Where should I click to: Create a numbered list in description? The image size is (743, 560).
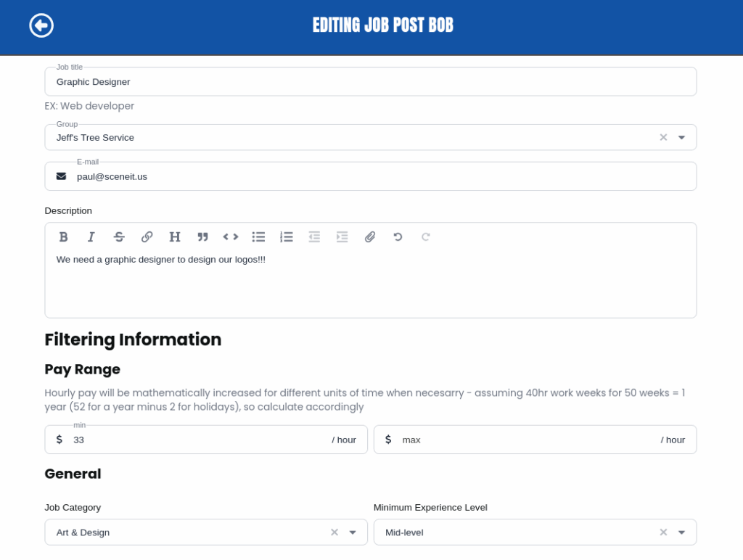[x=287, y=236]
